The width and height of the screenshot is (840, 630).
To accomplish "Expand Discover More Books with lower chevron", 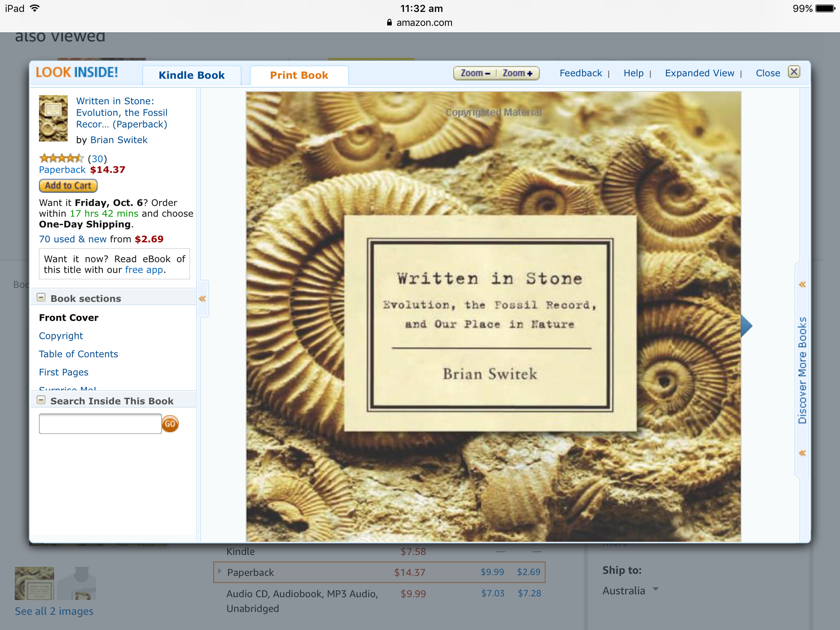I will click(802, 453).
